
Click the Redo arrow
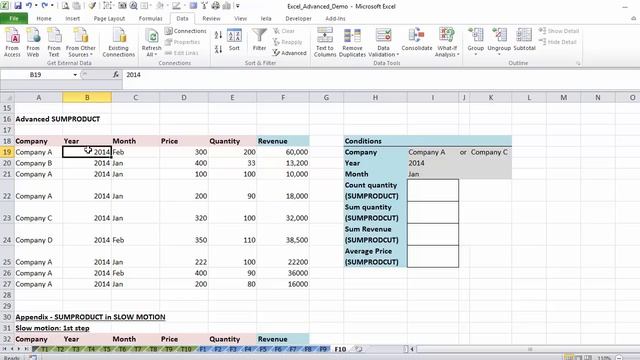point(44,6)
